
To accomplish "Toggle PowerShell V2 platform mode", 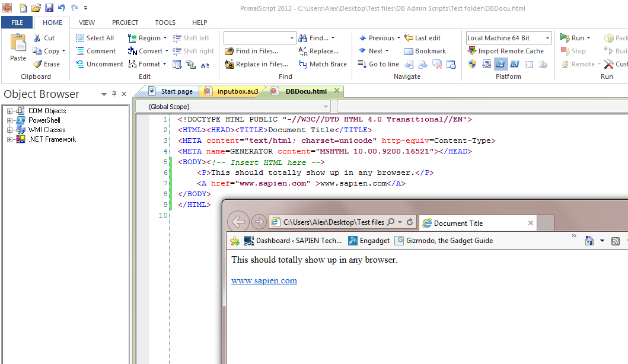I will click(x=501, y=64).
